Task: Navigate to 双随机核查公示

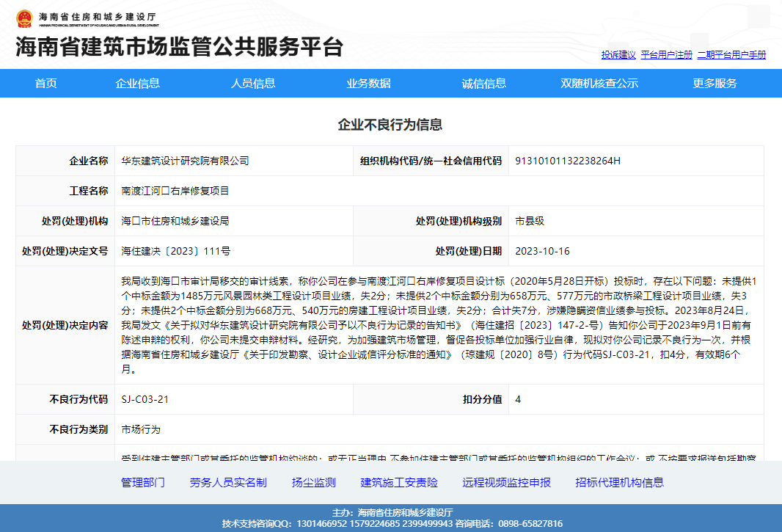Action: pos(599,83)
